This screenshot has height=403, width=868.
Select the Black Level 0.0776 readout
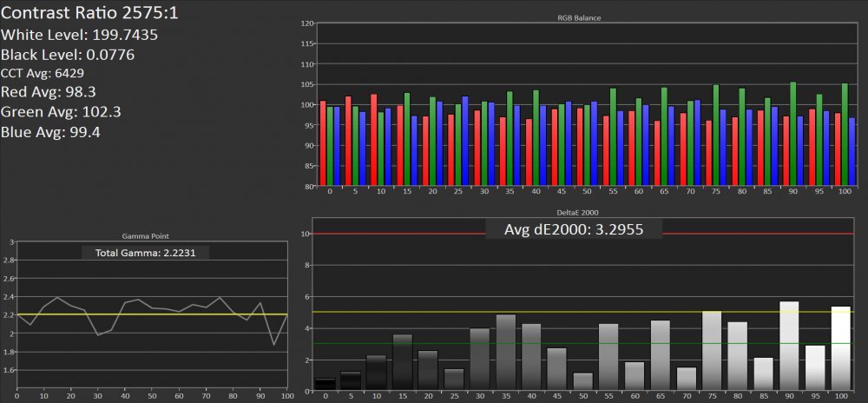click(68, 55)
